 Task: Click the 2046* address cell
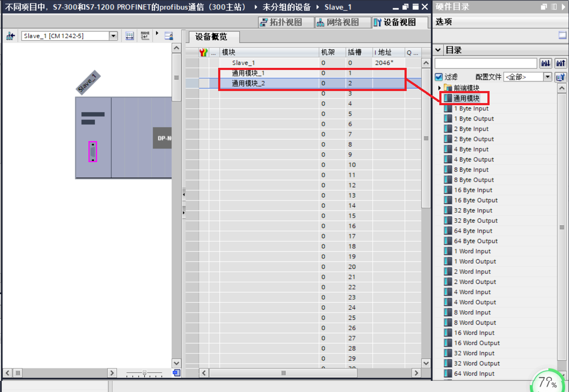pos(388,63)
